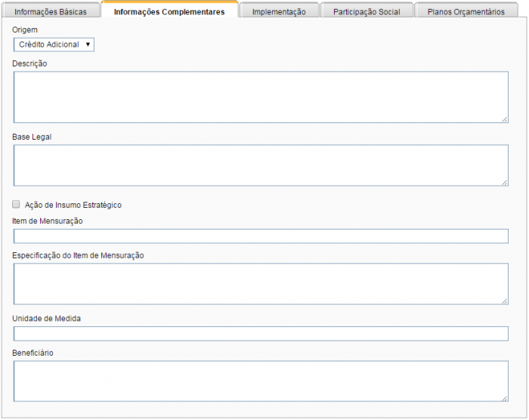Open the Planos Orçamentários tab
This screenshot has width=529, height=420.
point(466,12)
